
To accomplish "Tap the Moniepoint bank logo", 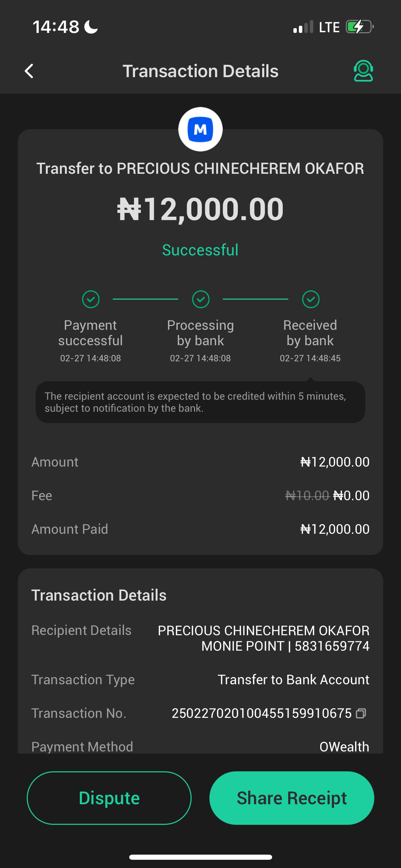I will point(200,130).
